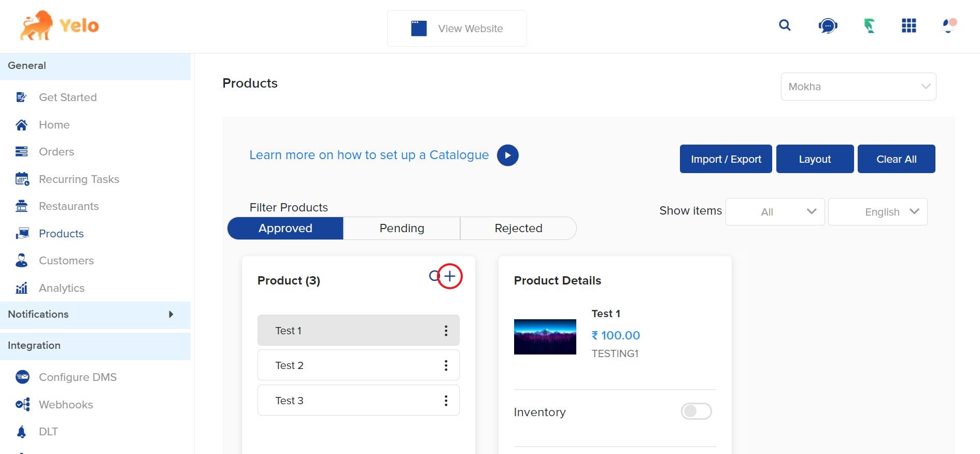This screenshot has height=454, width=980.
Task: Expand the Notifications section
Action: click(x=171, y=315)
